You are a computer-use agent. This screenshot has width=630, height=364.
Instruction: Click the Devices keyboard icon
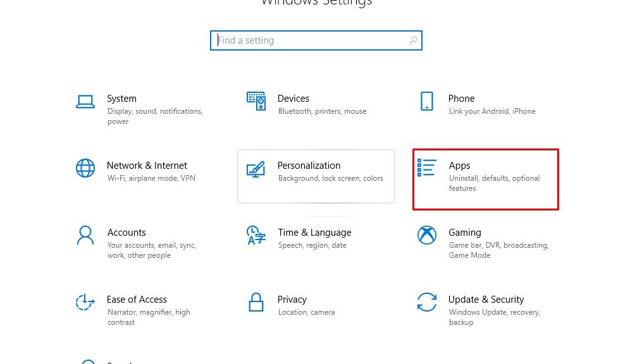256,101
